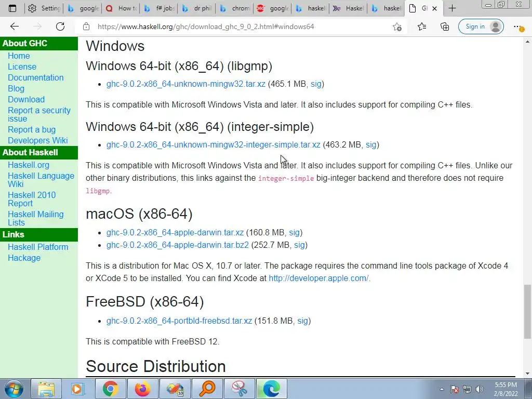The height and width of the screenshot is (399, 532).
Task: Open the magnifier search taskbar app
Action: (x=207, y=389)
